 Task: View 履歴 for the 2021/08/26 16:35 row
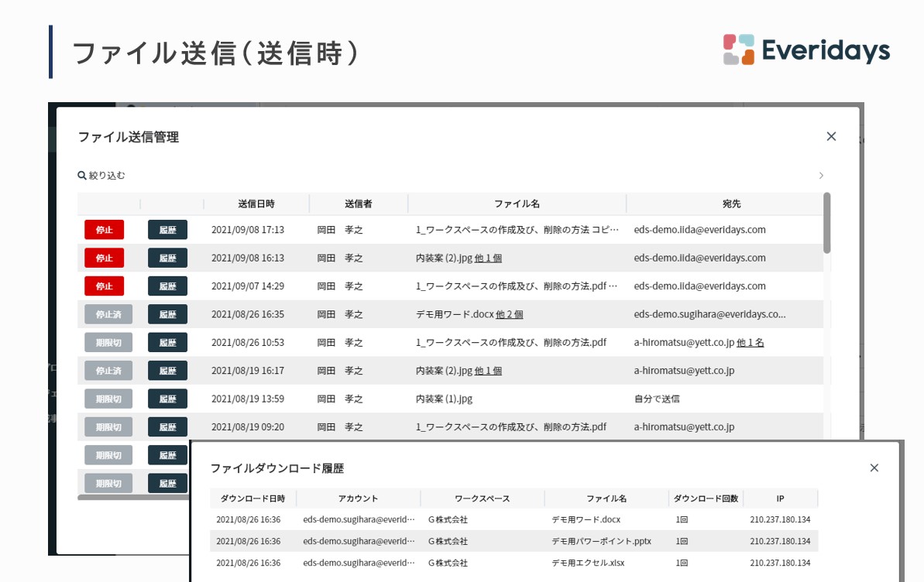167,314
